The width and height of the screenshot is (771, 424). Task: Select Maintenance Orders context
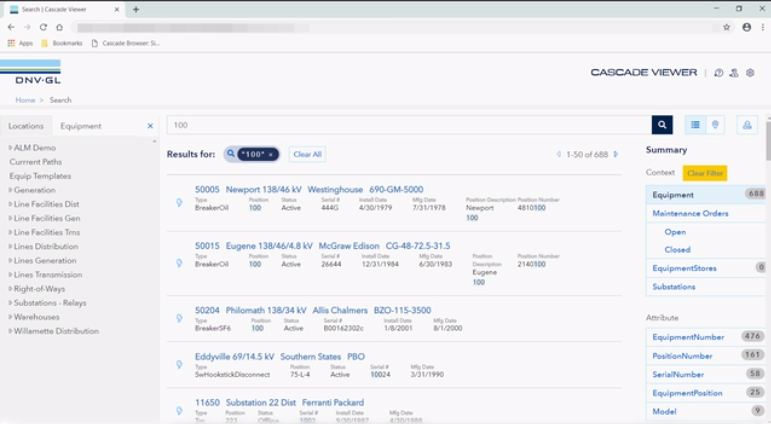tap(706, 213)
